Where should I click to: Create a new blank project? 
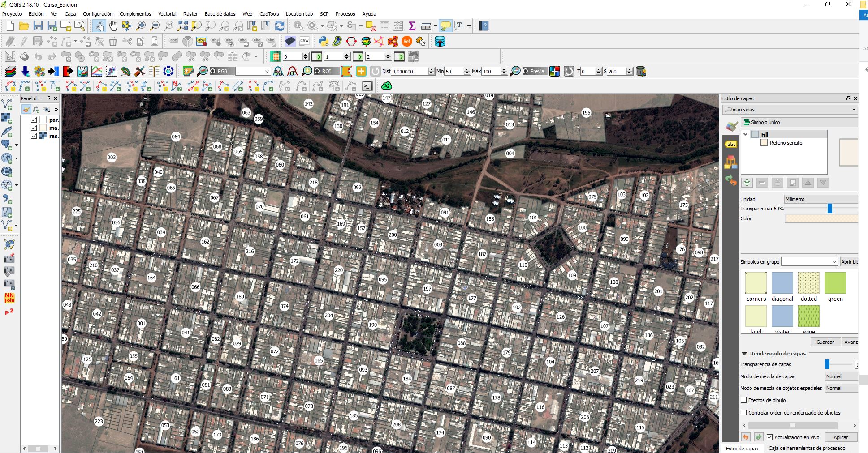(10, 26)
